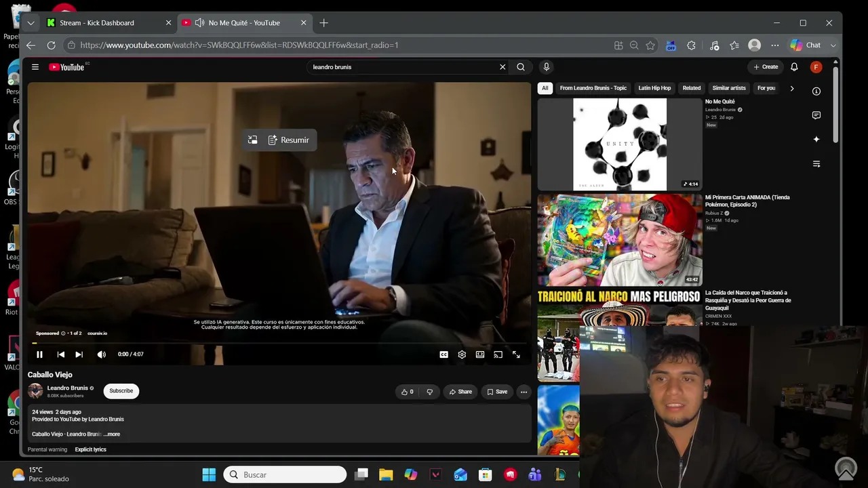
Task: Show more filter chips with right arrow
Action: coord(791,88)
